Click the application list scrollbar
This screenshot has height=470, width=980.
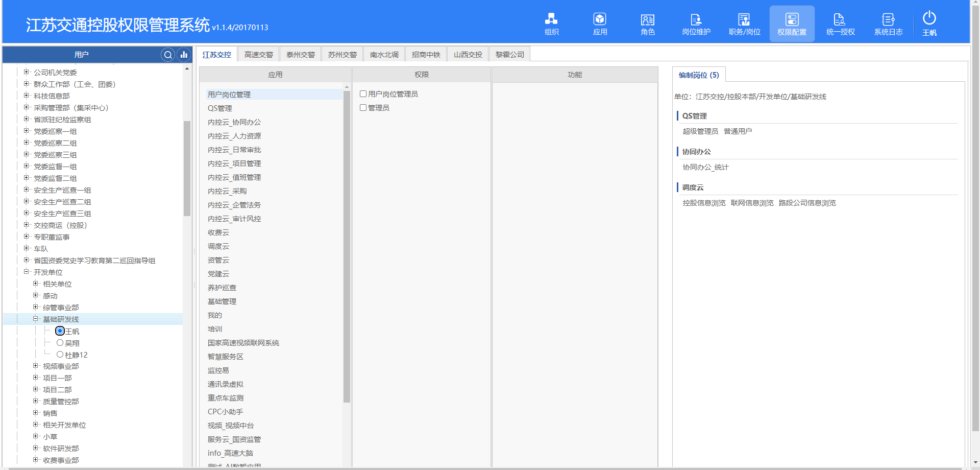pyautogui.click(x=347, y=247)
